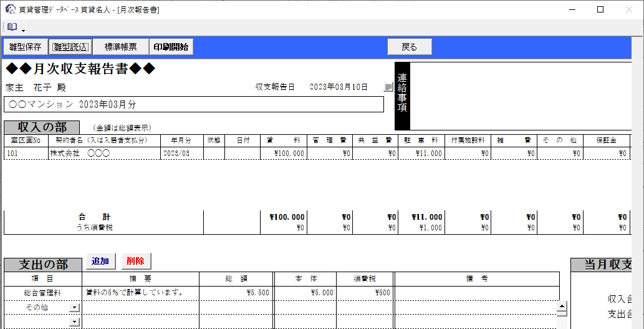
Task: Start printing with 印刷開始
Action: pos(171,47)
